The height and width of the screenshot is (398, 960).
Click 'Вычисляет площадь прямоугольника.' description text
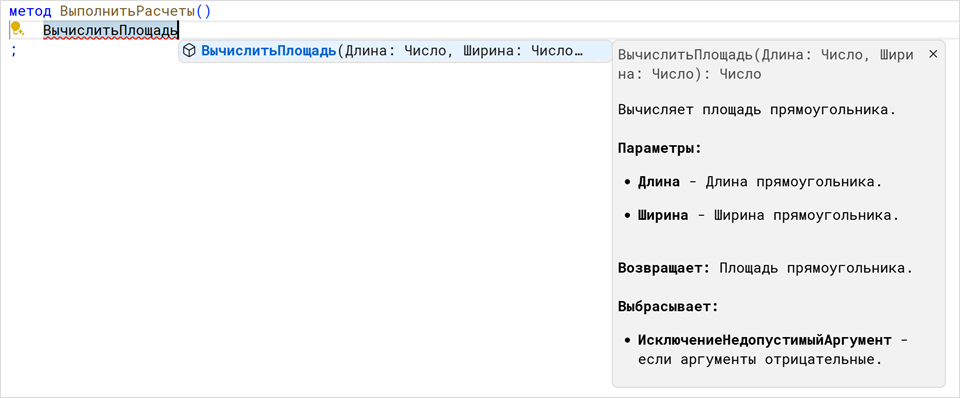pos(757,110)
